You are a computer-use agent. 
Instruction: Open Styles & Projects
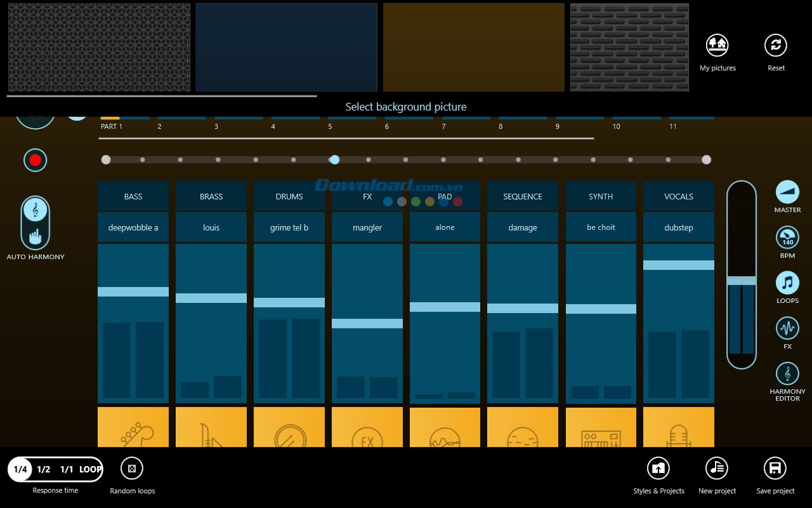pos(658,469)
